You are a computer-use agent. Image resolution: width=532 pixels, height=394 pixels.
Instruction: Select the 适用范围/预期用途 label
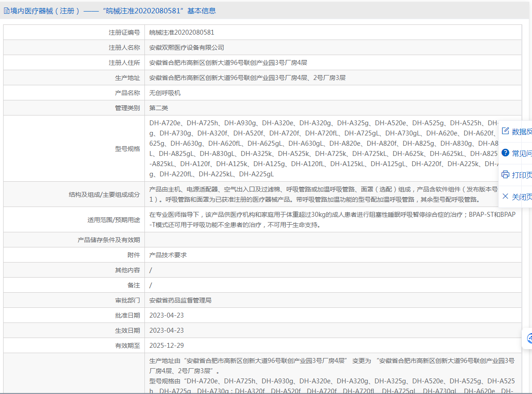pyautogui.click(x=113, y=220)
